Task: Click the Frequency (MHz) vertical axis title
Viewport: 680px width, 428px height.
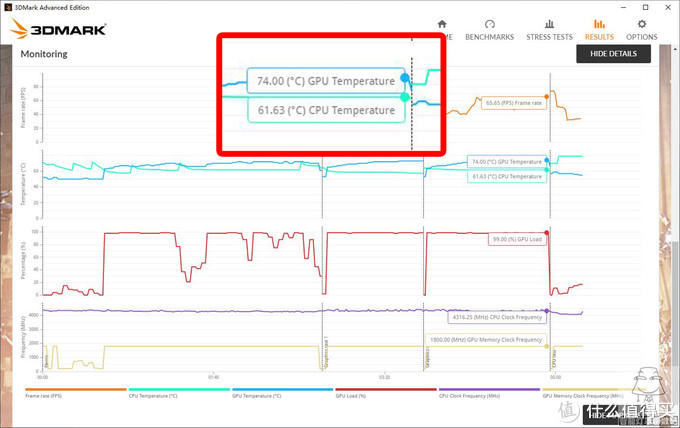Action: click(23, 337)
